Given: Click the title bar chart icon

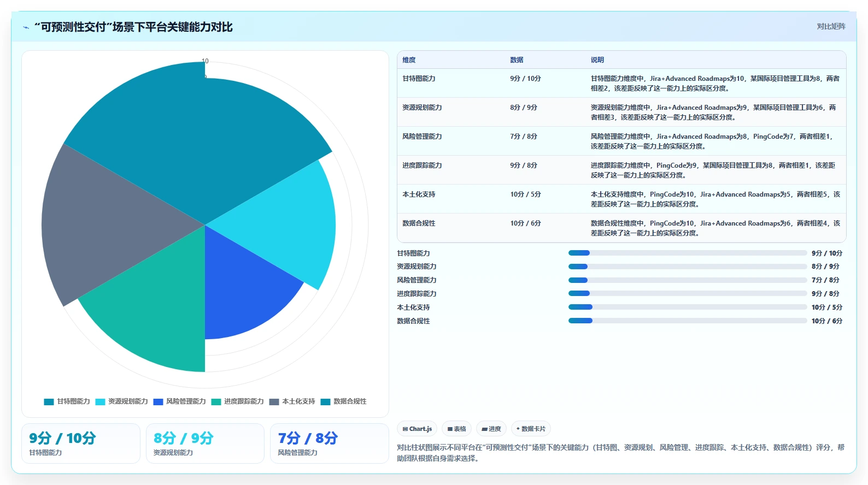Looking at the screenshot, I should tap(26, 27).
